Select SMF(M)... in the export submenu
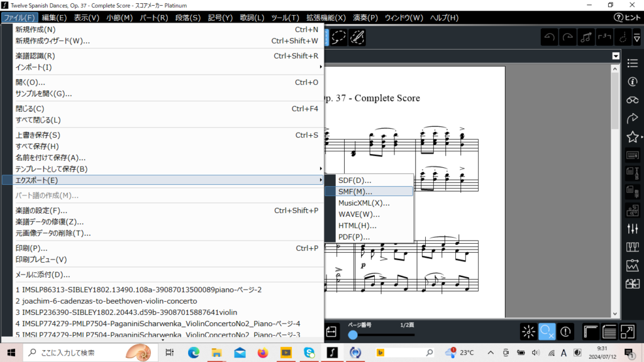The image size is (644, 362). click(355, 192)
